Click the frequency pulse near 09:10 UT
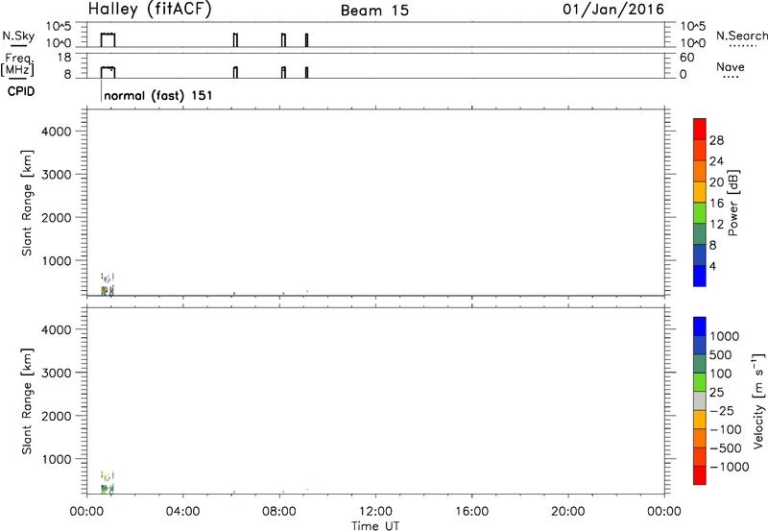The image size is (768, 532). 306,72
